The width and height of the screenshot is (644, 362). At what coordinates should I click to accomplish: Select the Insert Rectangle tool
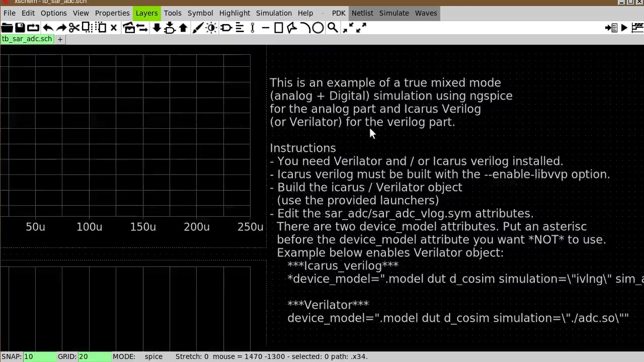point(279,28)
